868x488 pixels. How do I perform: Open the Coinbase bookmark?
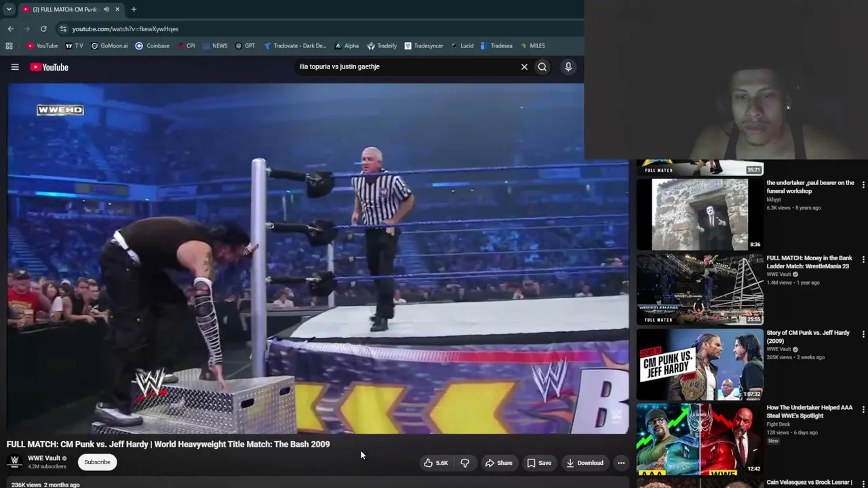(x=153, y=46)
